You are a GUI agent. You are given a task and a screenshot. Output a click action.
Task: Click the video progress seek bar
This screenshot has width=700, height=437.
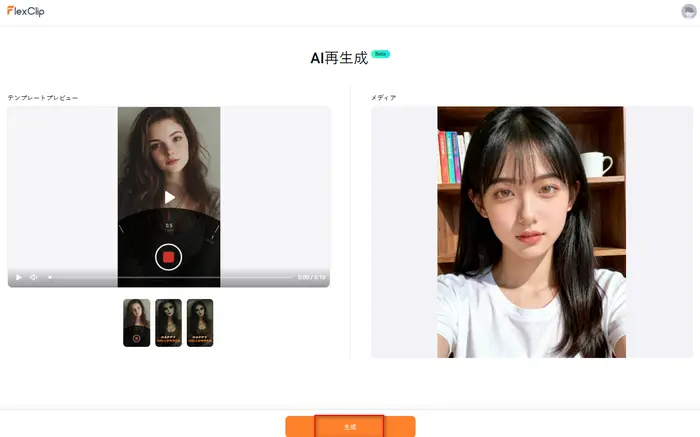click(x=171, y=277)
